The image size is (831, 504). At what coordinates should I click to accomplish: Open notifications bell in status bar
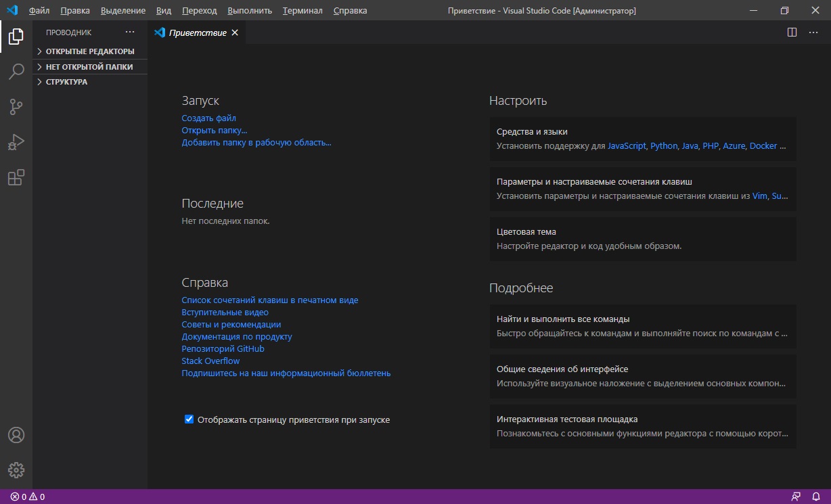point(816,497)
